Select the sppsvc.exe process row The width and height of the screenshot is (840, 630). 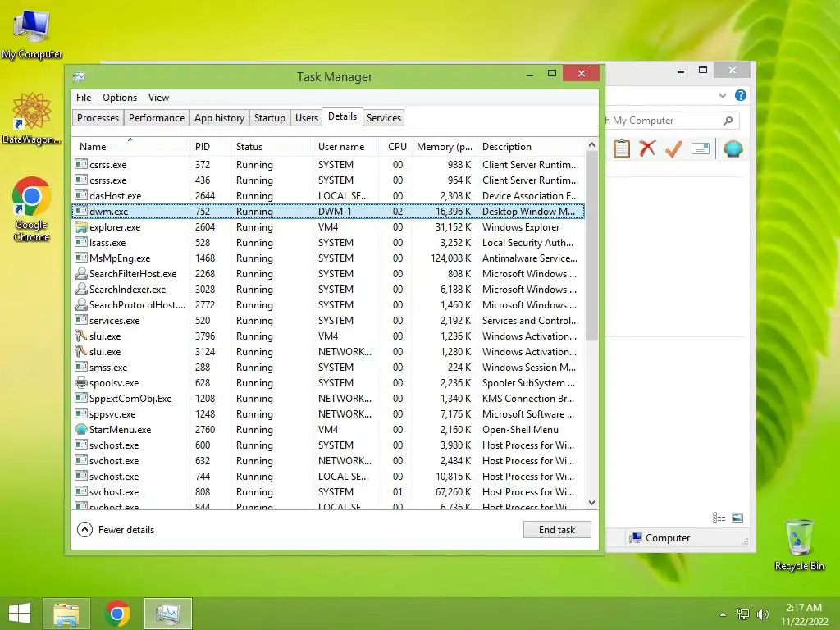[x=328, y=414]
